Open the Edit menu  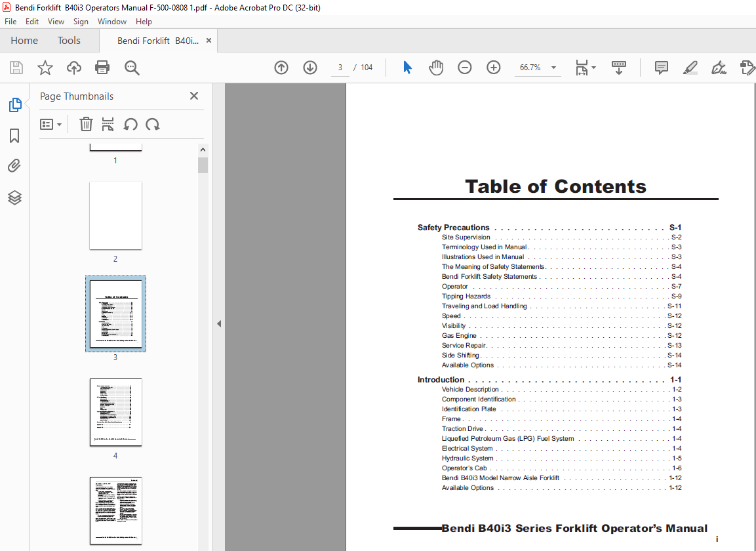coord(32,22)
